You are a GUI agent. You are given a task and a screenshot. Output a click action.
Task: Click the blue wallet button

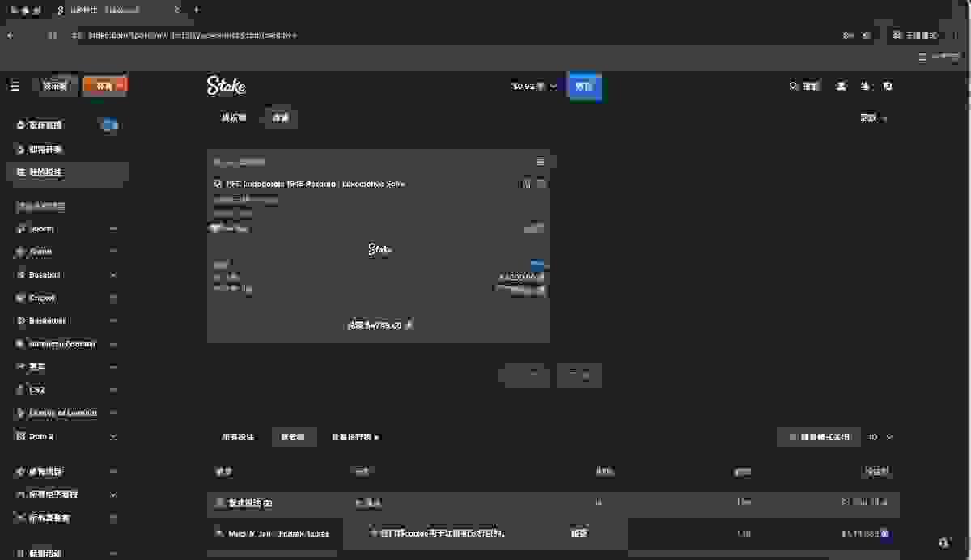tap(584, 86)
